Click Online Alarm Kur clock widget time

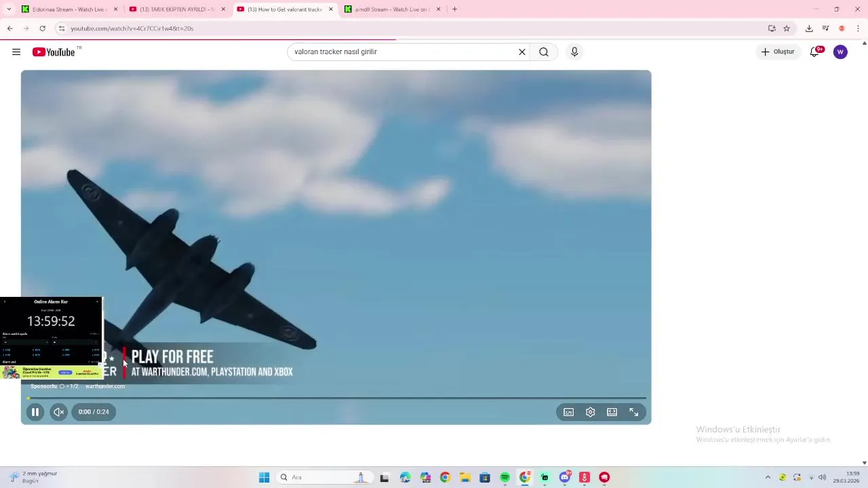(51, 321)
